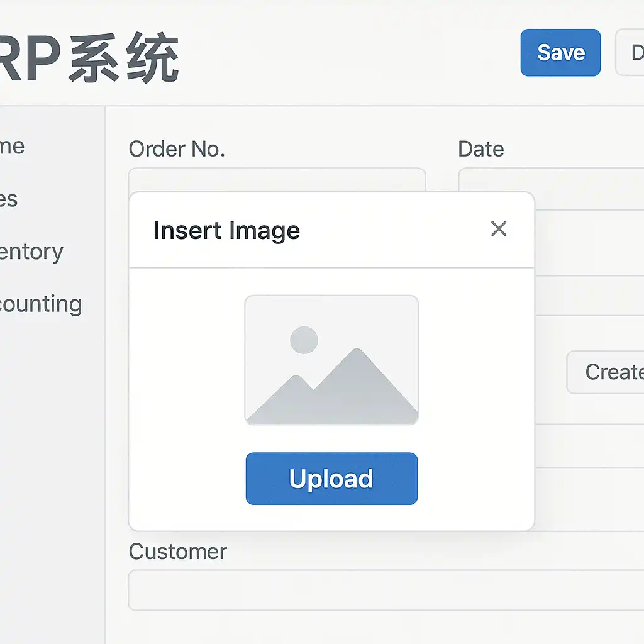Screen dimensions: 644x644
Task: Save the order with the Save button
Action: tap(560, 53)
